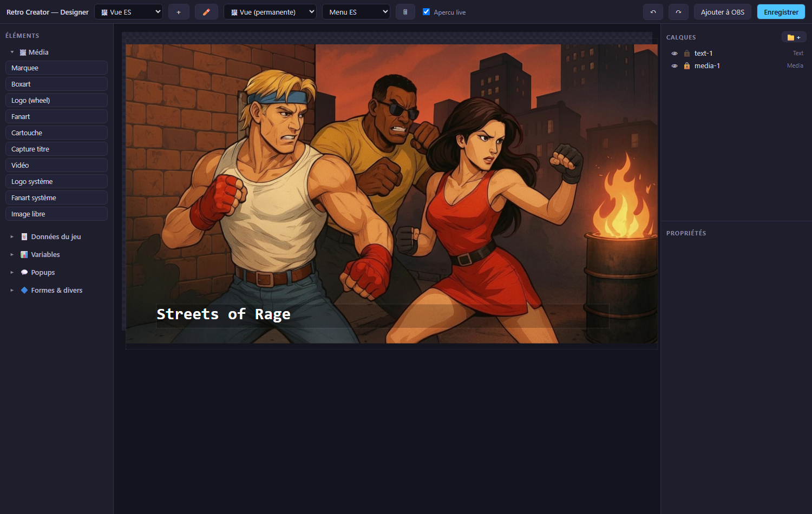Collapse the Média section
812x514 pixels.
point(12,52)
